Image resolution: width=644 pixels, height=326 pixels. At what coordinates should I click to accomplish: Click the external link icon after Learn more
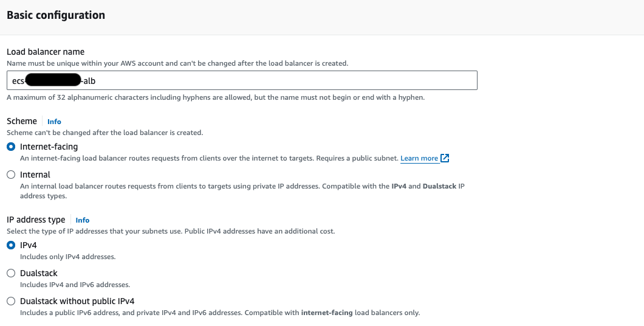(x=445, y=158)
